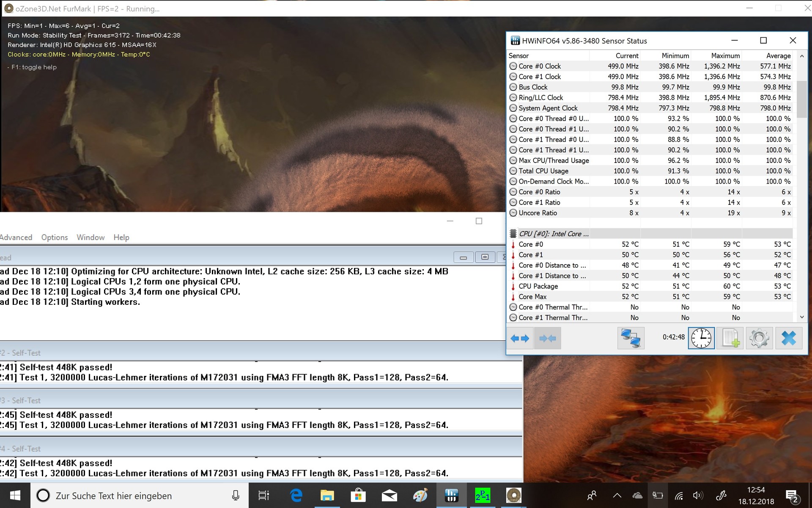
Task: Click the CPU [#0]: Intel Core group header
Action: 554,234
